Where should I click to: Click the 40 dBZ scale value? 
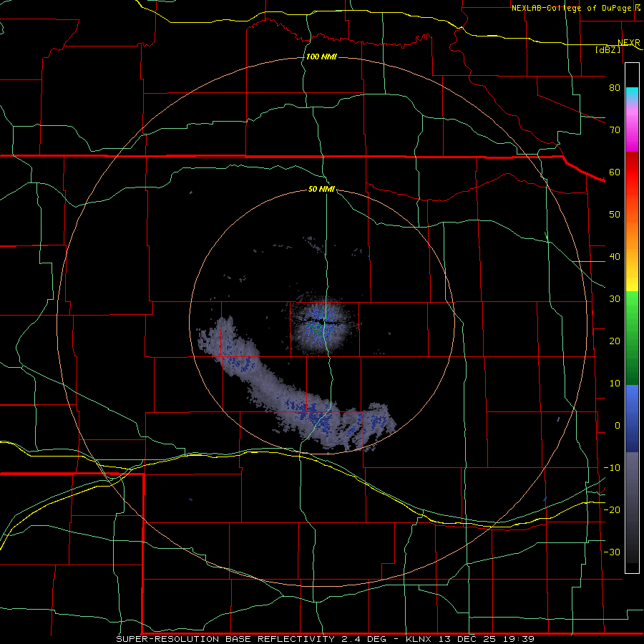coord(615,257)
